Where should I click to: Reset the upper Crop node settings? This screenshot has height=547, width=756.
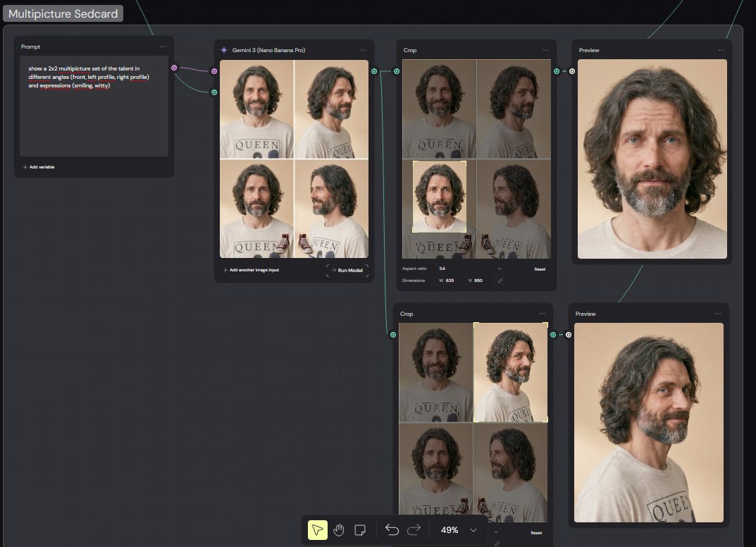click(x=540, y=269)
